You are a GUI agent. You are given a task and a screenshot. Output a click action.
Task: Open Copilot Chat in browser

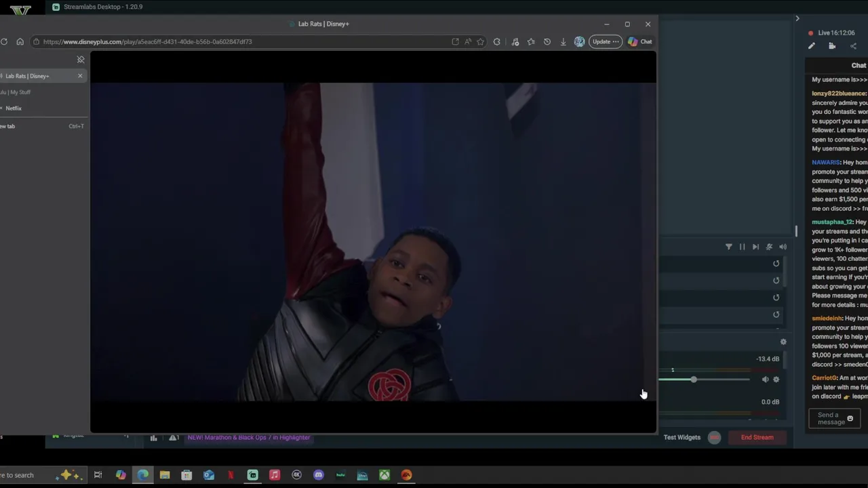point(639,41)
